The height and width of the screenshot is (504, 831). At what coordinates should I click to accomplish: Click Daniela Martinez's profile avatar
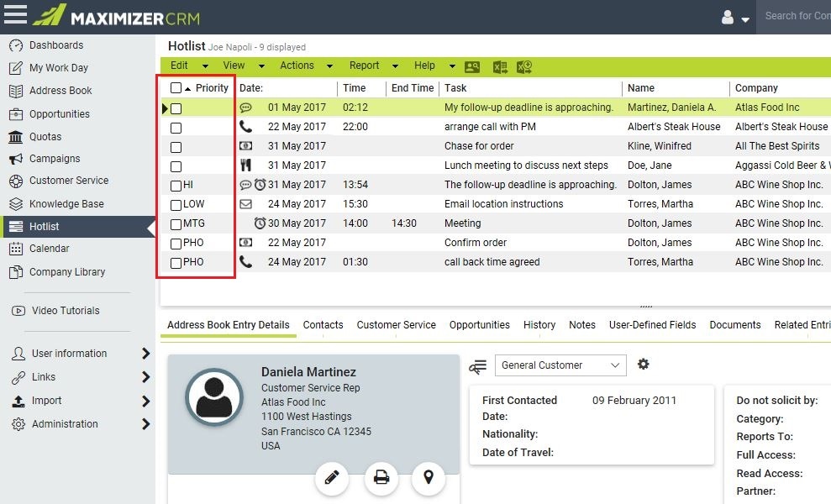tap(214, 397)
